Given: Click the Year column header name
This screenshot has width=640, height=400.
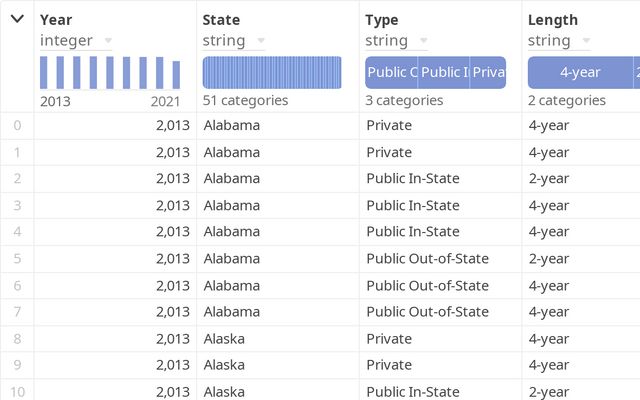Looking at the screenshot, I should (56, 19).
